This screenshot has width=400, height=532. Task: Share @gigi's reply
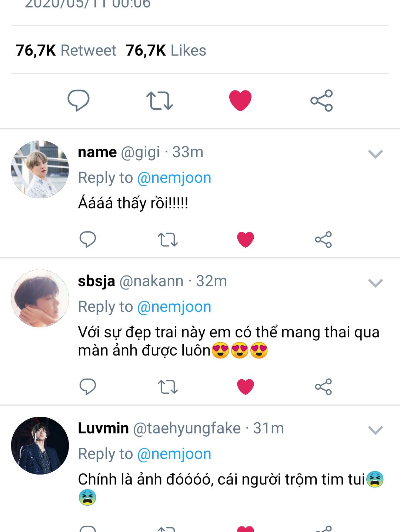[323, 239]
